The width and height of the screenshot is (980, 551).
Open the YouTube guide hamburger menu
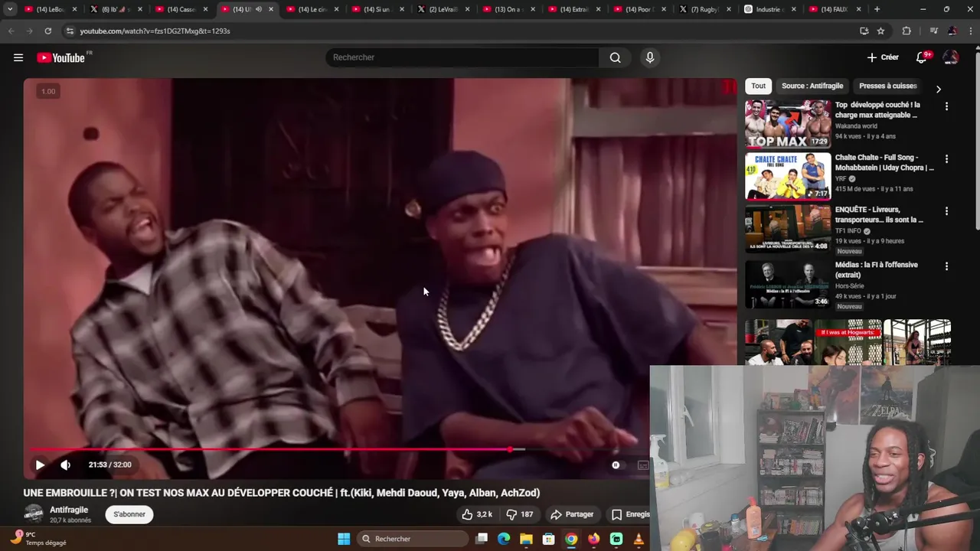18,57
